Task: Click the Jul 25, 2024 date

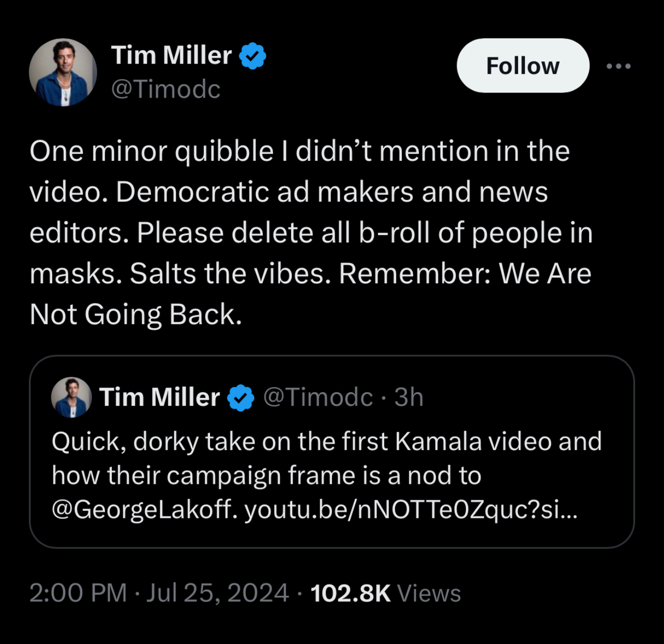Action: 217,592
